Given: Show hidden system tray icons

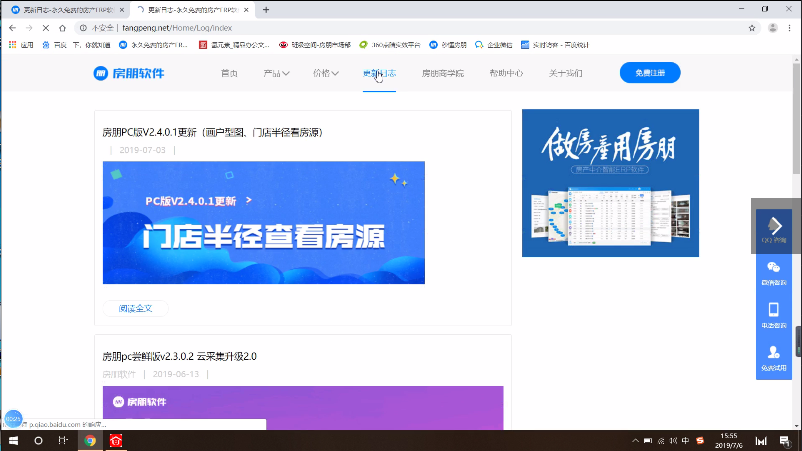Looking at the screenshot, I should [636, 440].
